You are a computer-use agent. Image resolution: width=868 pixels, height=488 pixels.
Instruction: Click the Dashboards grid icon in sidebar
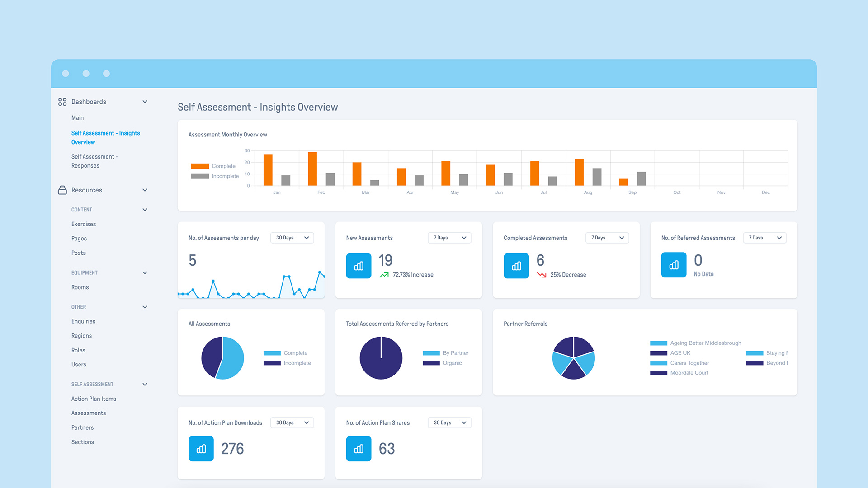pos(62,102)
